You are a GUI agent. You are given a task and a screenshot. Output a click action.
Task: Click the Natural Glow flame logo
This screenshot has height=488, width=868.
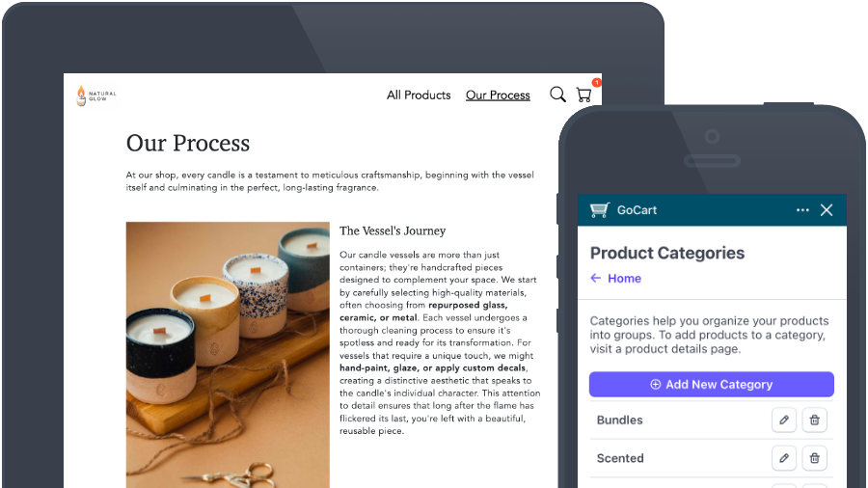coord(81,95)
